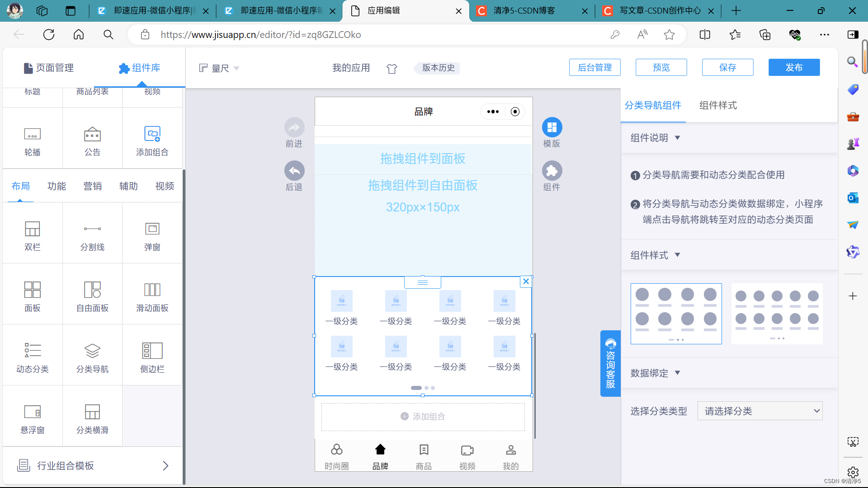Switch to the 营销 component tab
The width and height of the screenshot is (868, 488).
pos(92,186)
